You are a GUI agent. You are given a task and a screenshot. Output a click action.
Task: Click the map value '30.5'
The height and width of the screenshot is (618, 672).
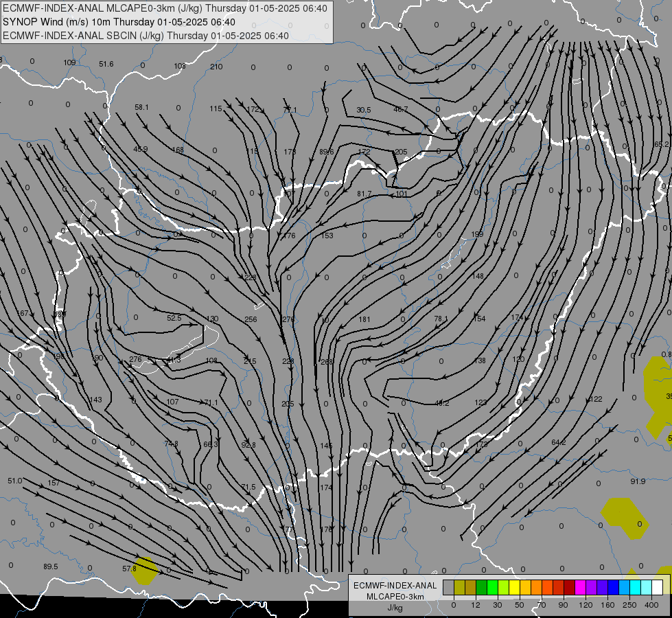point(363,111)
